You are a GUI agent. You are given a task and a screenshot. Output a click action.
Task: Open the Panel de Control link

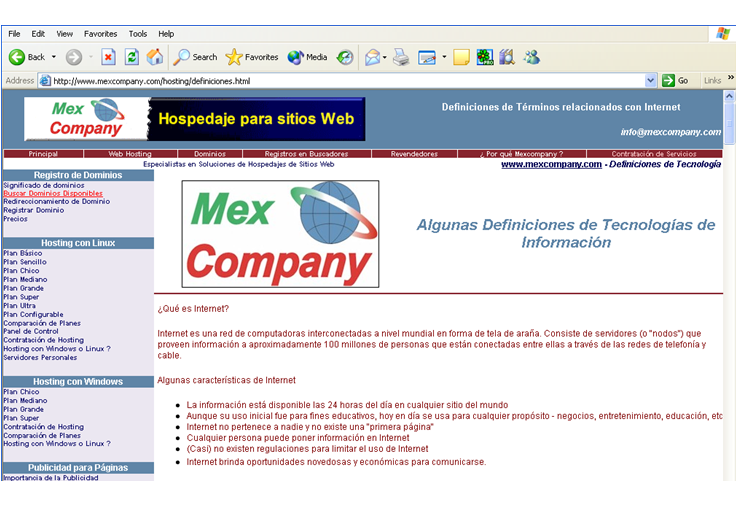click(x=31, y=331)
